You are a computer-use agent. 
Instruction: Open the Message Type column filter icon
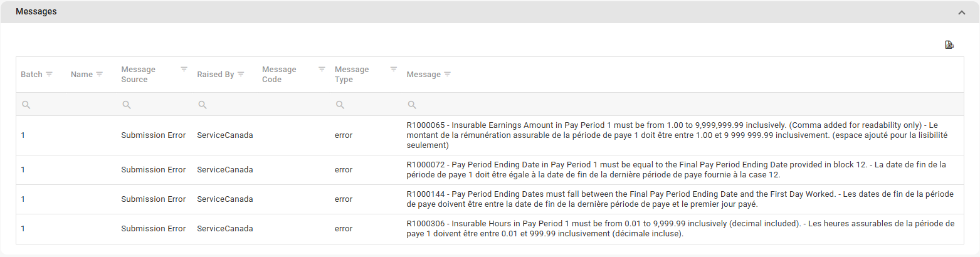coord(394,69)
